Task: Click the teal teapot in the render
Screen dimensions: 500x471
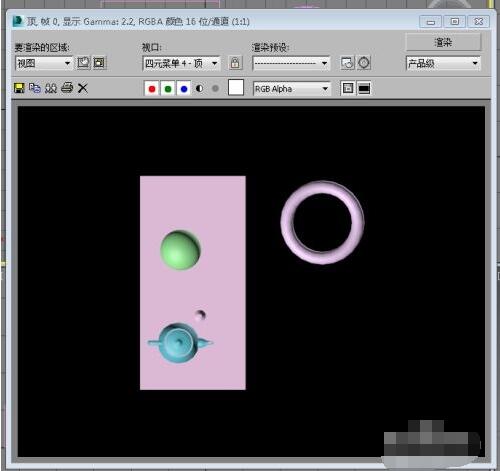Action: pos(180,343)
